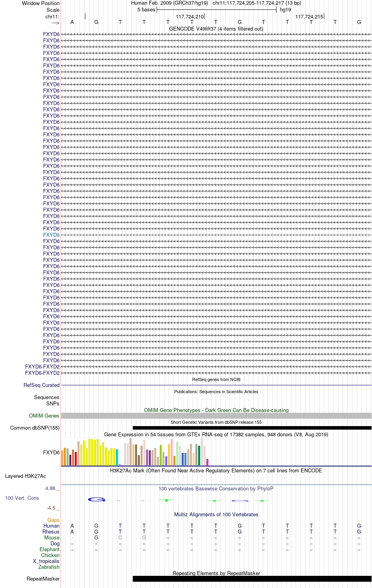Open the Layered H3K27Ac track label
The image size is (372, 588).
(x=25, y=476)
